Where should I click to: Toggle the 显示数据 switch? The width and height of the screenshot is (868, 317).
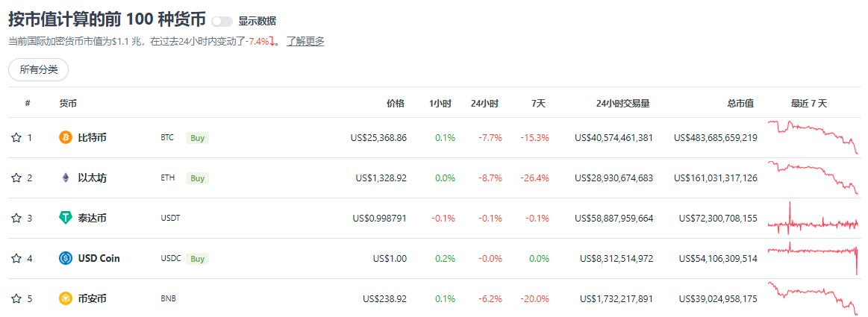(222, 21)
